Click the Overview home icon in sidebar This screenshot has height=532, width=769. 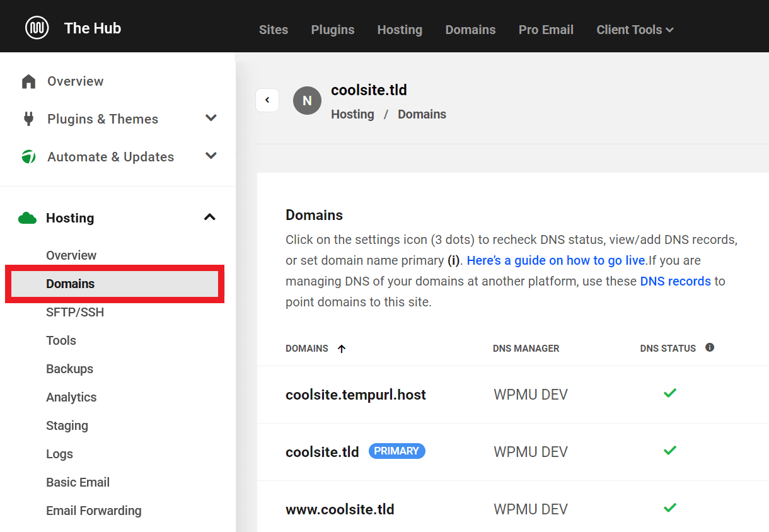(x=28, y=82)
